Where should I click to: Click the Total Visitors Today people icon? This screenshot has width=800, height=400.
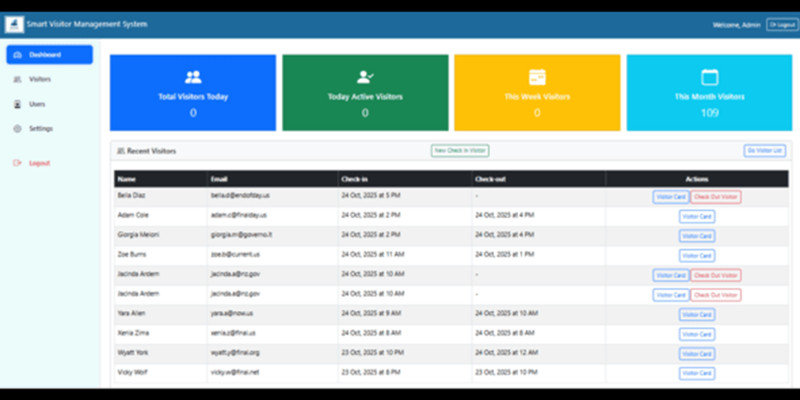coord(193,77)
